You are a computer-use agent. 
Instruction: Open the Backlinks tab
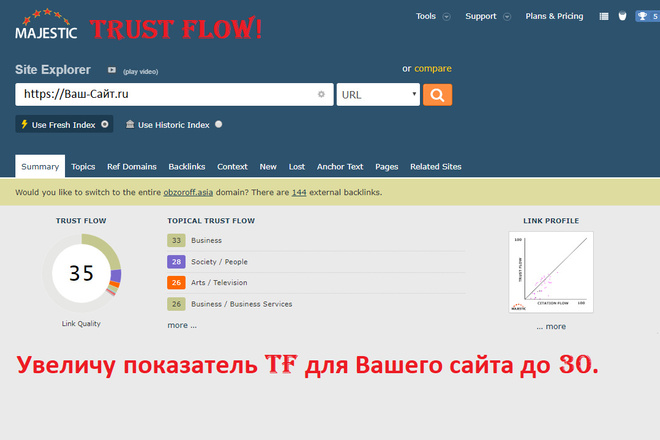tap(187, 167)
